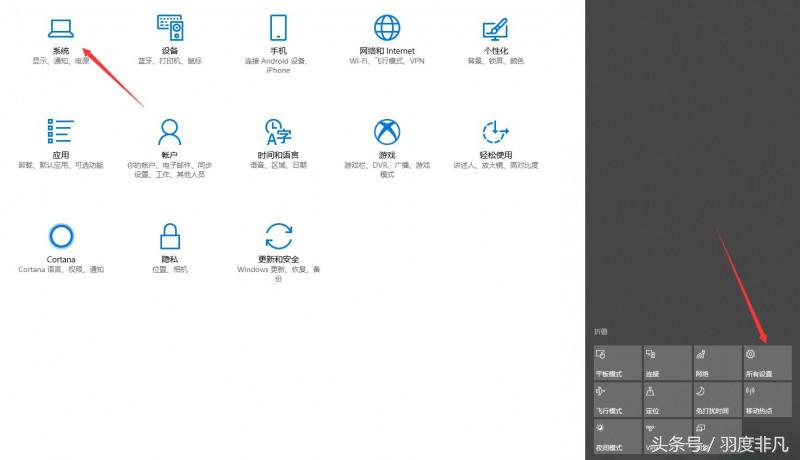The width and height of the screenshot is (800, 460).
Task: Open the Project screen quick action tile
Action: click(717, 437)
